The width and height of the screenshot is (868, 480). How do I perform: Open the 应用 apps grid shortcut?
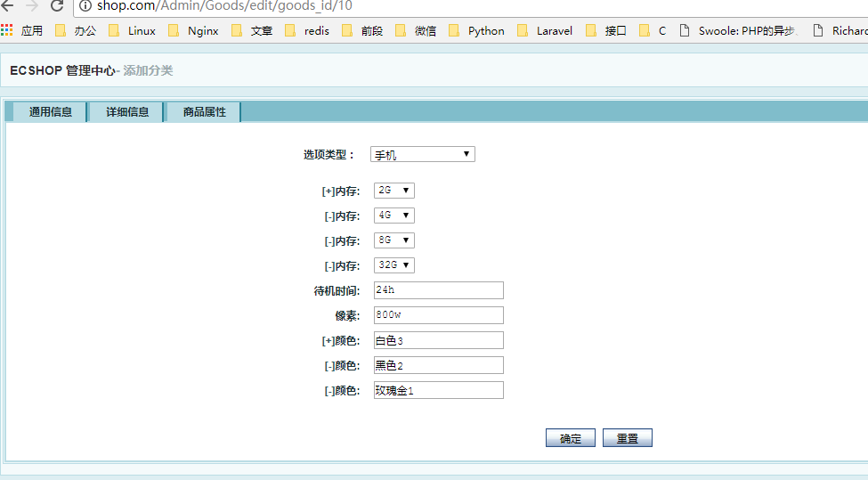click(x=22, y=30)
